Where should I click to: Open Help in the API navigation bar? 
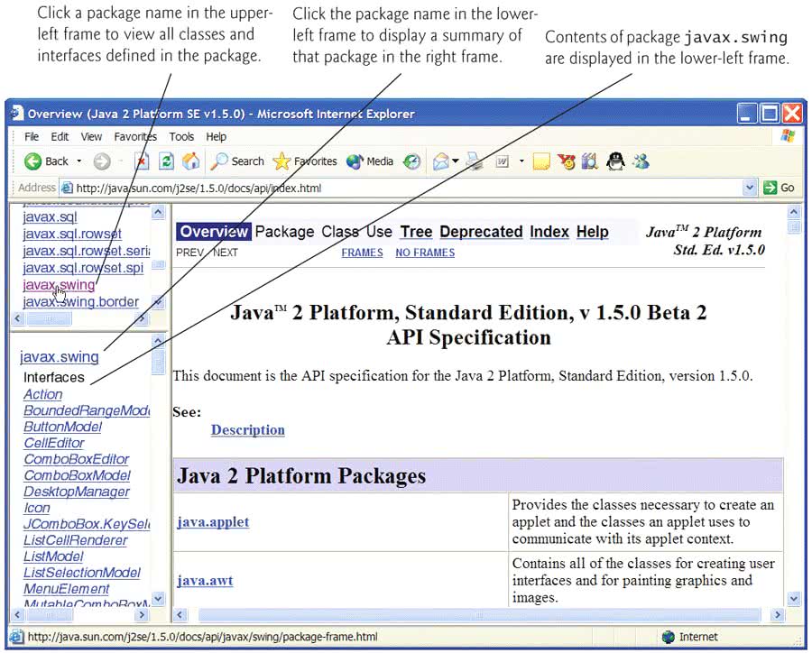pyautogui.click(x=593, y=232)
